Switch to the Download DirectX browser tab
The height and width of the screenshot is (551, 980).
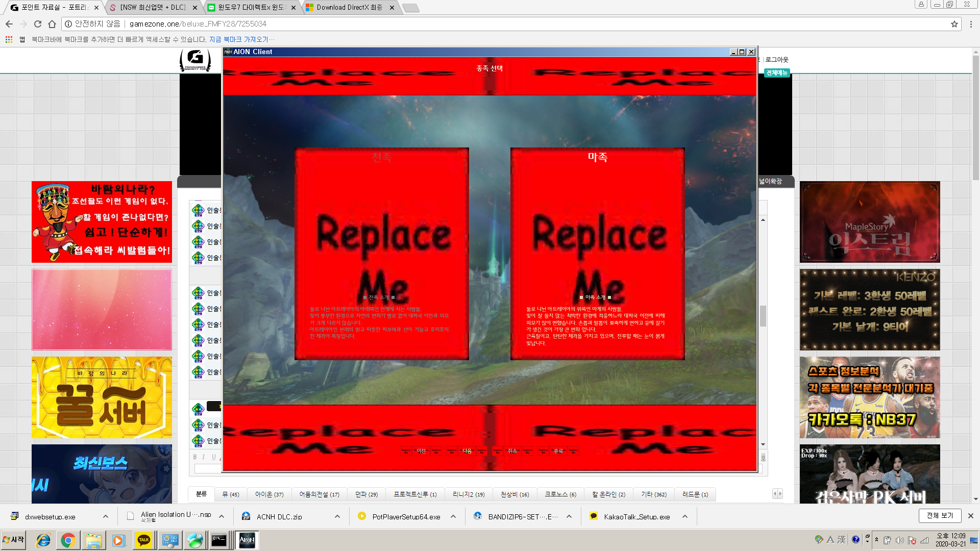coord(349,8)
